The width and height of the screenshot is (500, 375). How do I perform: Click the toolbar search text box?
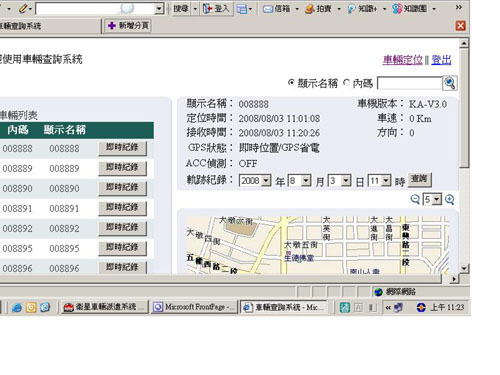(x=95, y=9)
